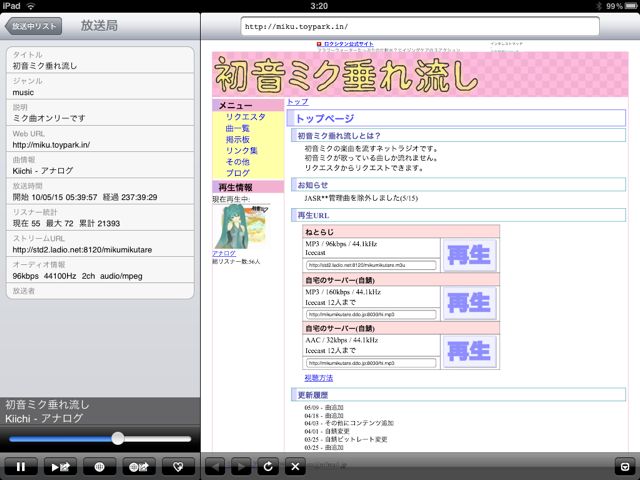Click the トップ breadcrumb link
Screen dimensions: 640x480
click(x=298, y=102)
